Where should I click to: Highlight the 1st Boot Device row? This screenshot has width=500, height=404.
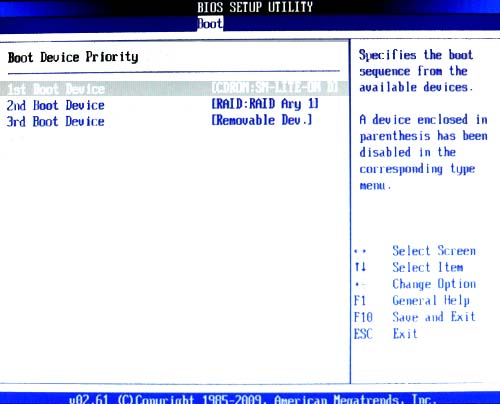[174, 89]
